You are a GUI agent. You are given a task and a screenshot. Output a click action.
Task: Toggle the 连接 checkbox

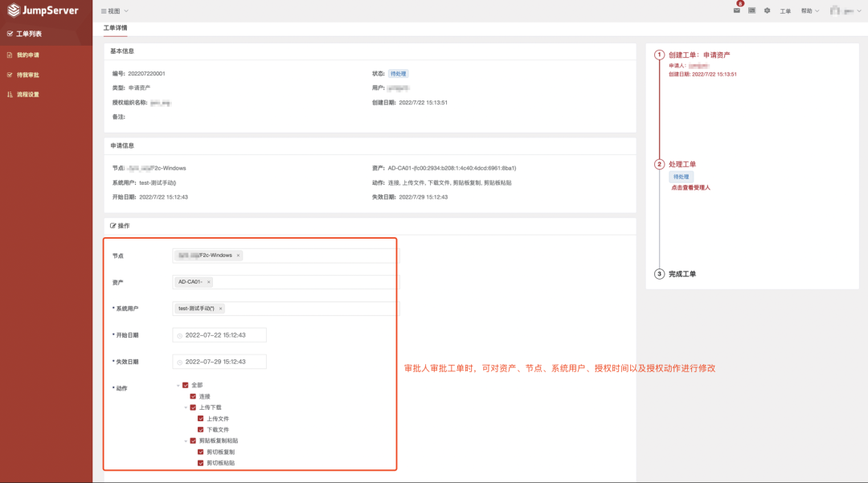pos(193,396)
